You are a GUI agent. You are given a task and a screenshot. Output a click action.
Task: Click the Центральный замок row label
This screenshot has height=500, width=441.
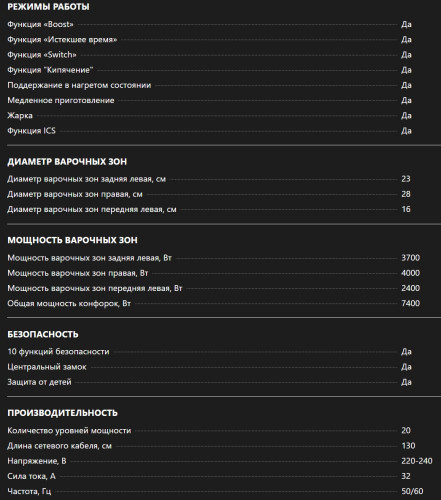click(x=47, y=367)
